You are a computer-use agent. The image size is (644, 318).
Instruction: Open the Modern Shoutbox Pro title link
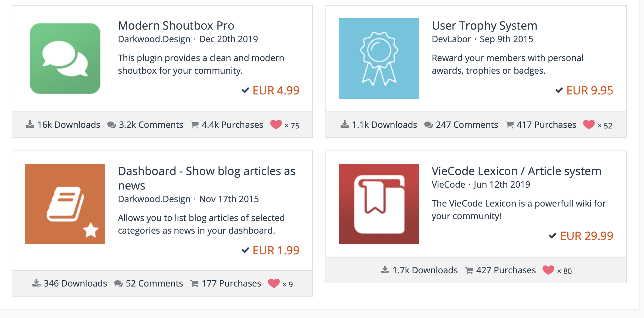pos(176,26)
